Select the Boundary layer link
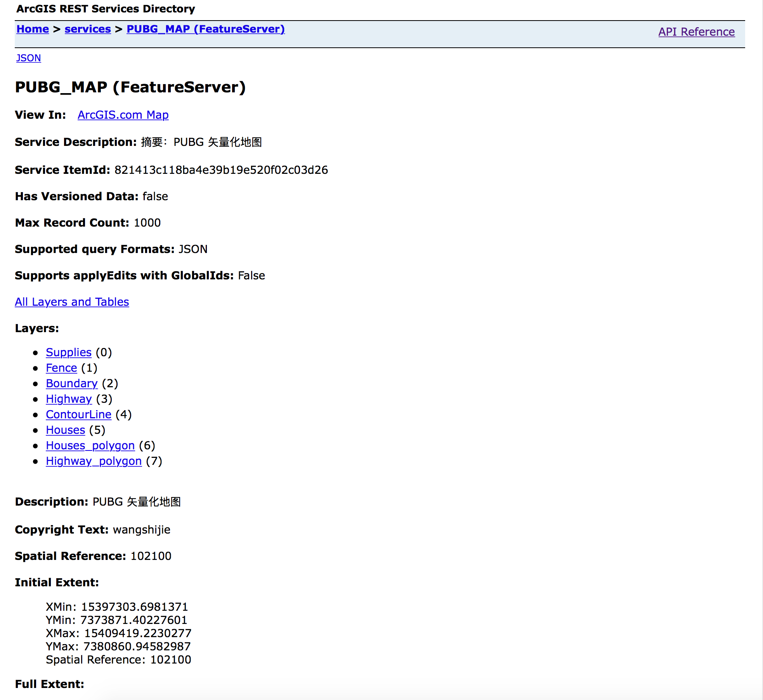The image size is (763, 700). pos(72,383)
